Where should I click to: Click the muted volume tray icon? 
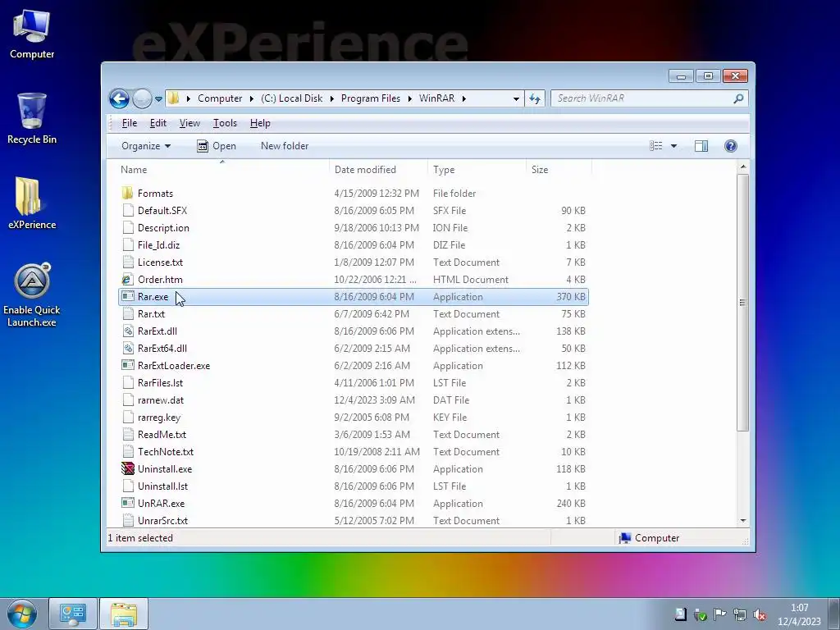(x=759, y=615)
